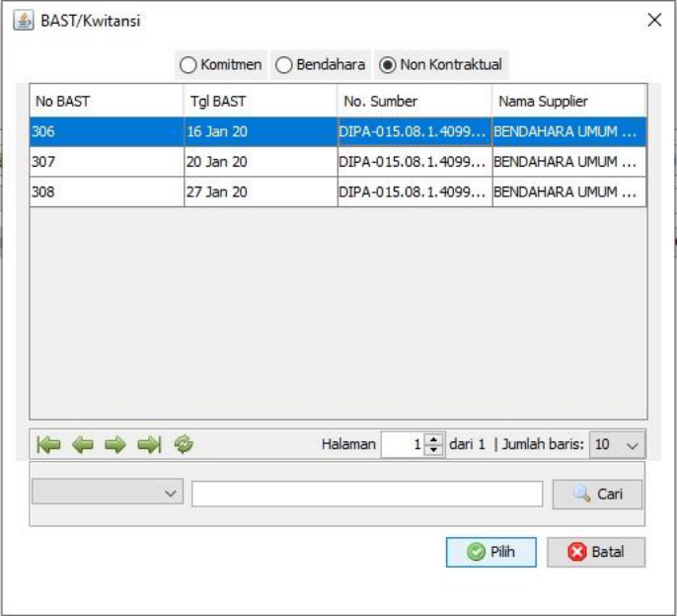Image resolution: width=677 pixels, height=616 pixels.
Task: Go to first page arrow icon
Action: [x=48, y=445]
